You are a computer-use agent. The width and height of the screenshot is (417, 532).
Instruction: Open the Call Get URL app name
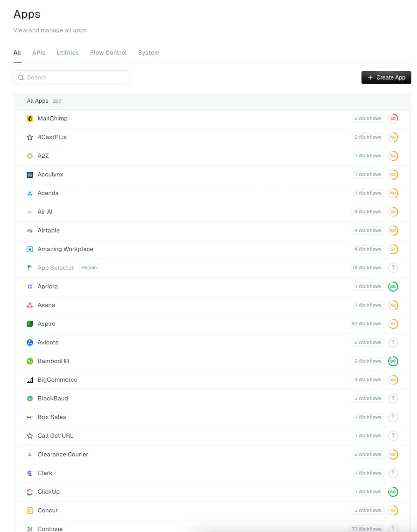pyautogui.click(x=56, y=436)
